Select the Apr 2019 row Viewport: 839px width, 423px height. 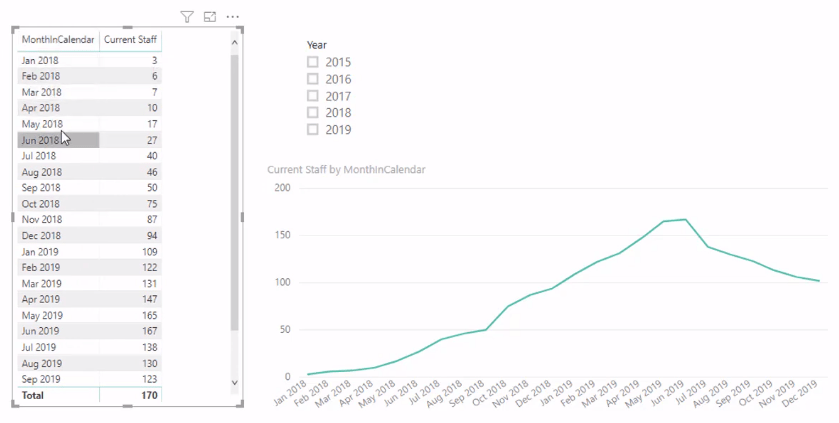[89, 299]
